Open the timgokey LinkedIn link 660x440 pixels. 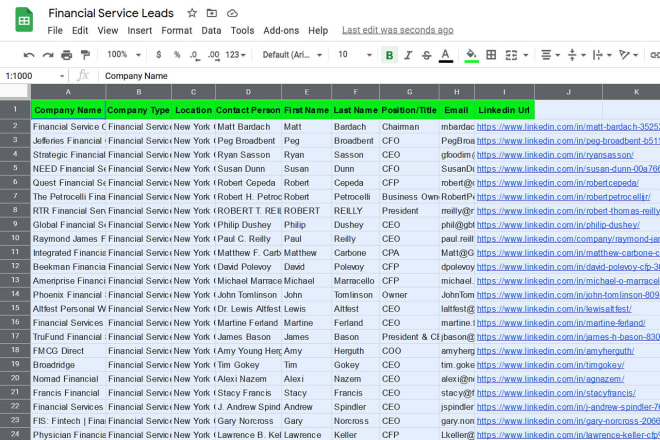coord(550,365)
